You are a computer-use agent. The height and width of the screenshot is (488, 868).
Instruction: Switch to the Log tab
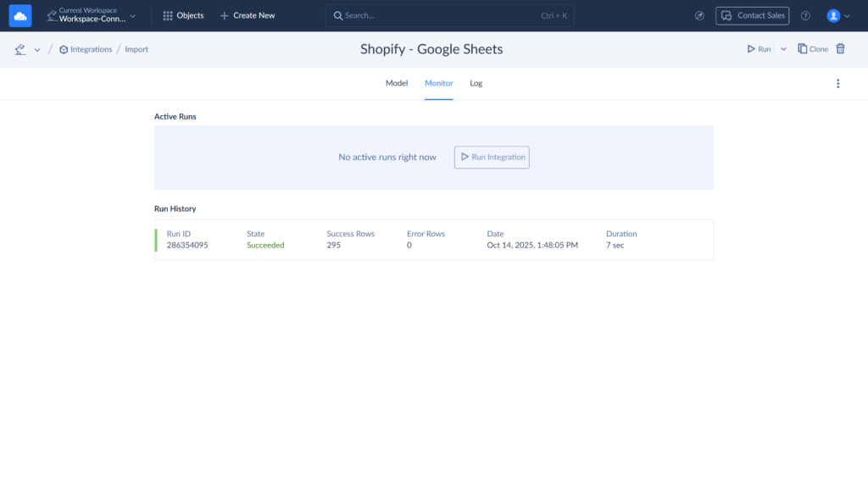tap(476, 83)
